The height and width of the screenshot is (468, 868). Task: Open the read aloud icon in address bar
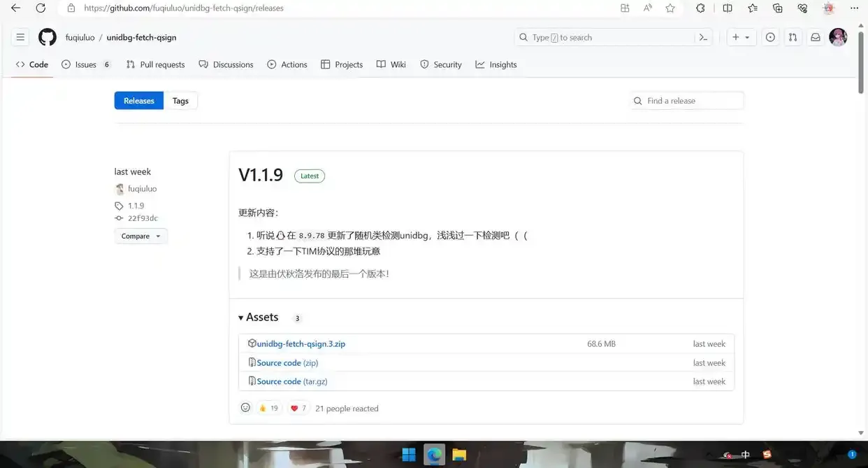click(648, 8)
